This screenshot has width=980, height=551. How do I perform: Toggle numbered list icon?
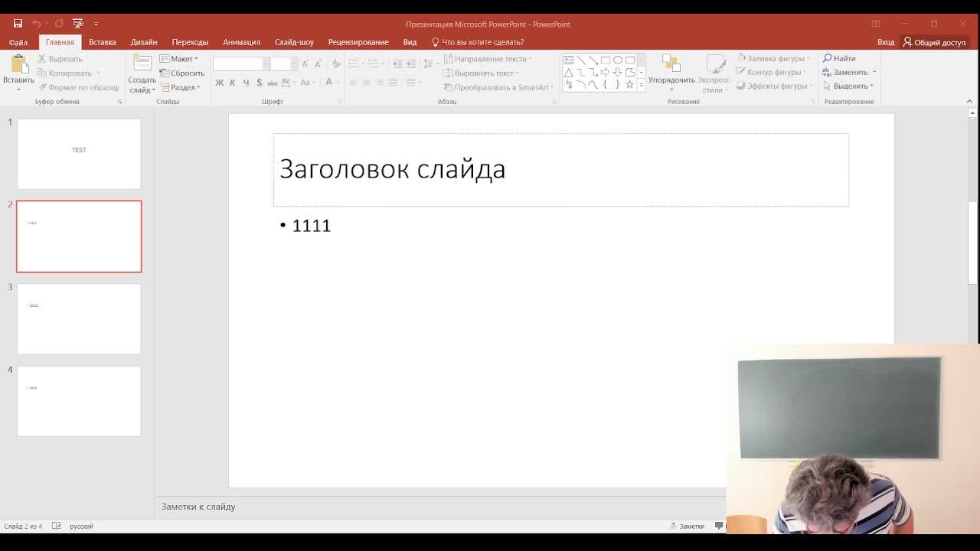click(x=375, y=64)
